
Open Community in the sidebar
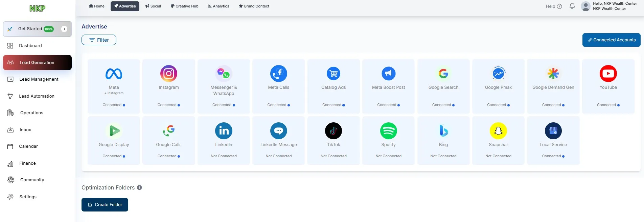[x=37, y=180]
